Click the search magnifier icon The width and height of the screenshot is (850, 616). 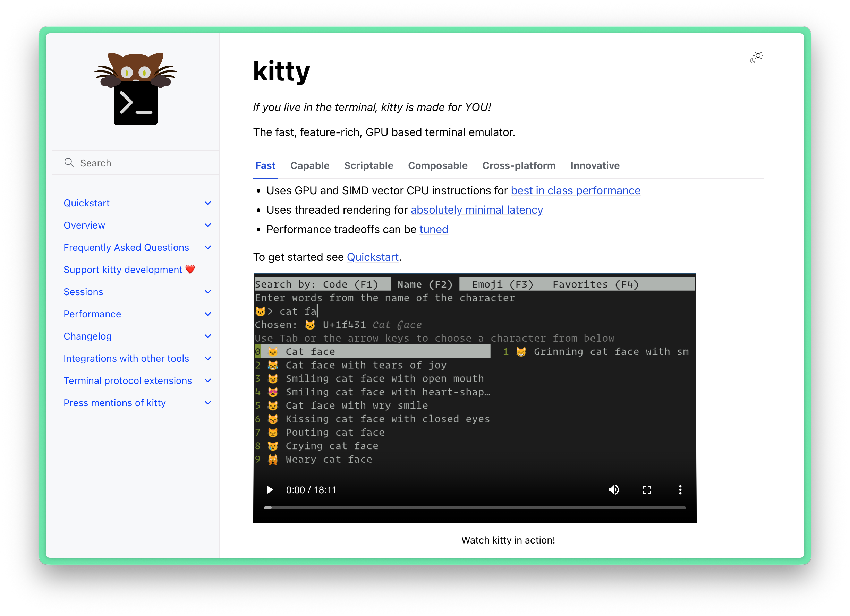tap(69, 163)
